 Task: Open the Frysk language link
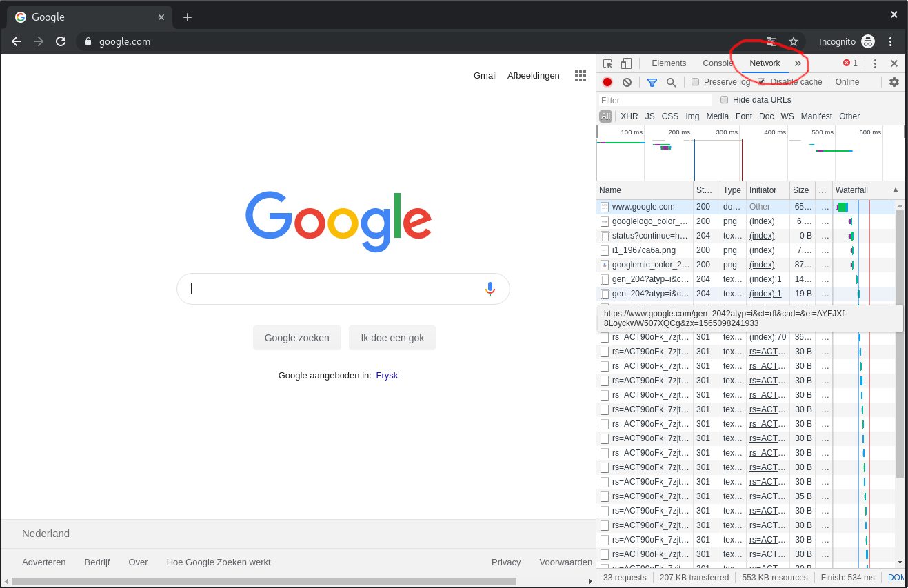point(387,375)
